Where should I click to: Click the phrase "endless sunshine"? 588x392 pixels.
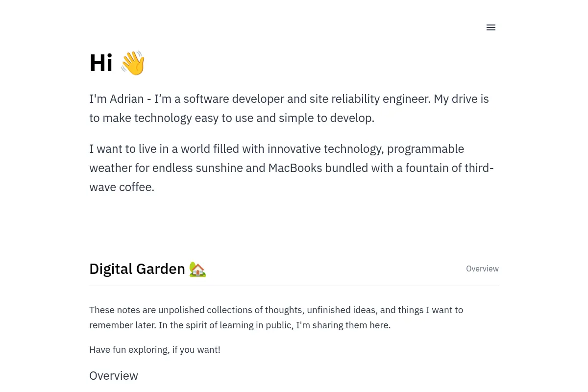click(x=197, y=168)
